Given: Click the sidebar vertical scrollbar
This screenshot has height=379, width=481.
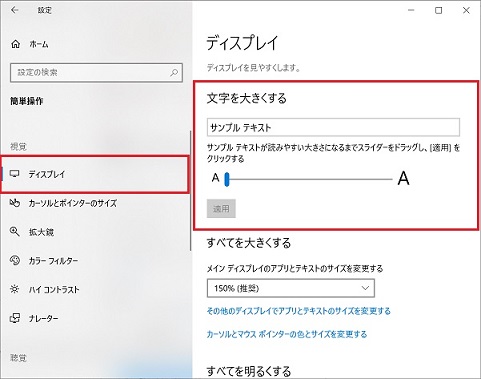Looking at the screenshot, I should tap(191, 190).
